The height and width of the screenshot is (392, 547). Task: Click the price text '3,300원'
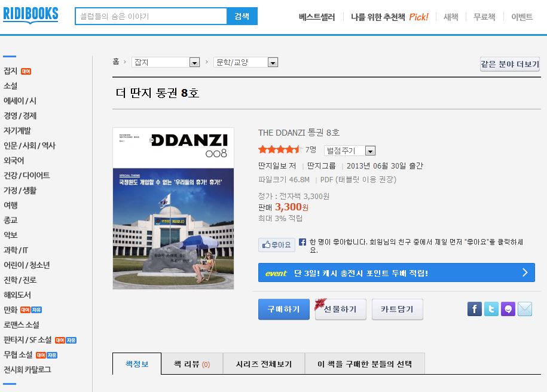tap(292, 207)
